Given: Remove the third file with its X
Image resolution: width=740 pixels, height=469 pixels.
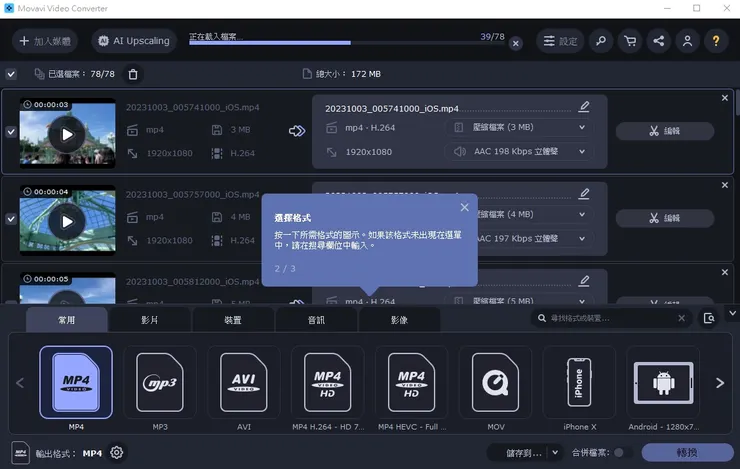Looking at the screenshot, I should tap(725, 272).
